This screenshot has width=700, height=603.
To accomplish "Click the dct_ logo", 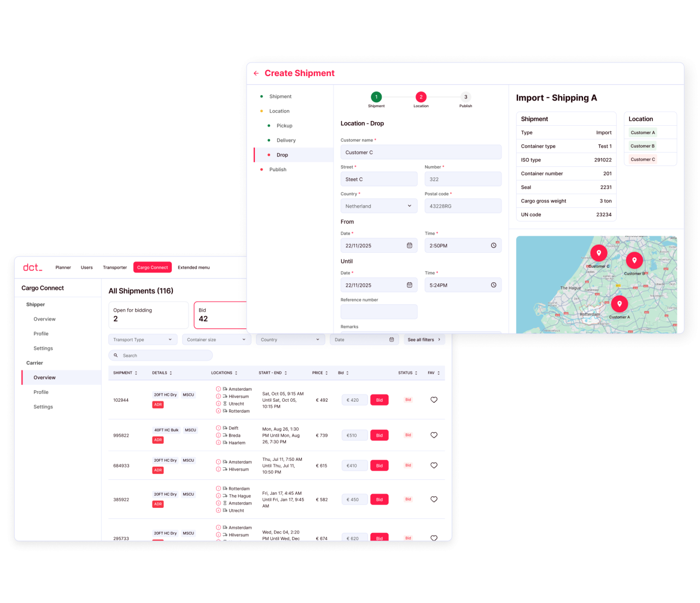I will 32,268.
